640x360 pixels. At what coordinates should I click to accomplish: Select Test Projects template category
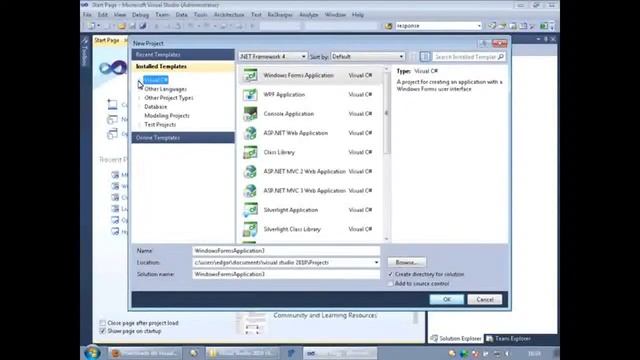click(x=160, y=125)
